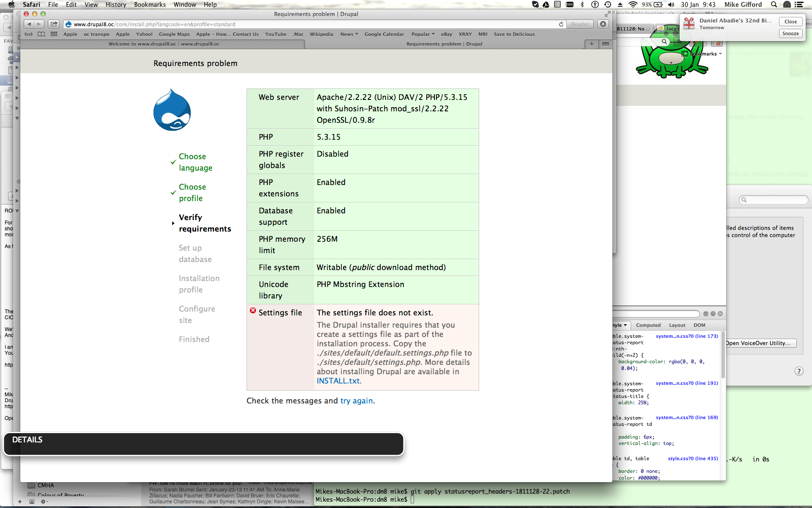The image size is (812, 508).
Task: Open the News bookmarks dropdown
Action: coord(349,34)
